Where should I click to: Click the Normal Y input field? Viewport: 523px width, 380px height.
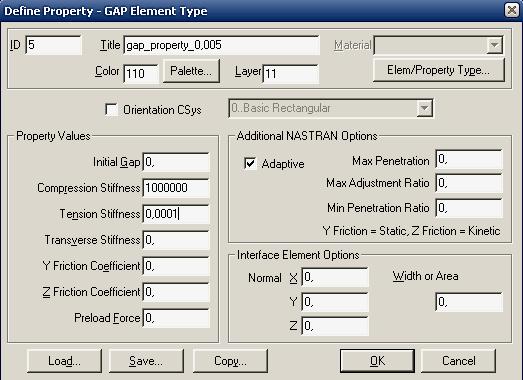click(x=335, y=302)
